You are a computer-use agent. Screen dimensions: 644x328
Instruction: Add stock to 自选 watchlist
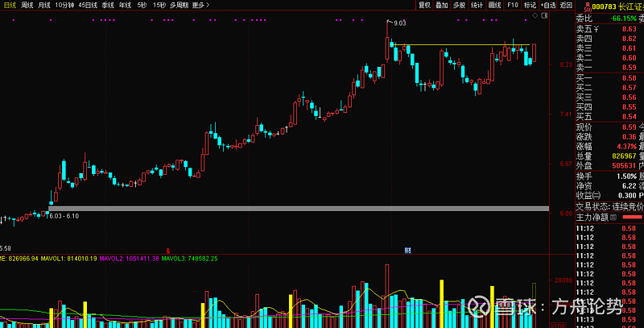(x=548, y=5)
